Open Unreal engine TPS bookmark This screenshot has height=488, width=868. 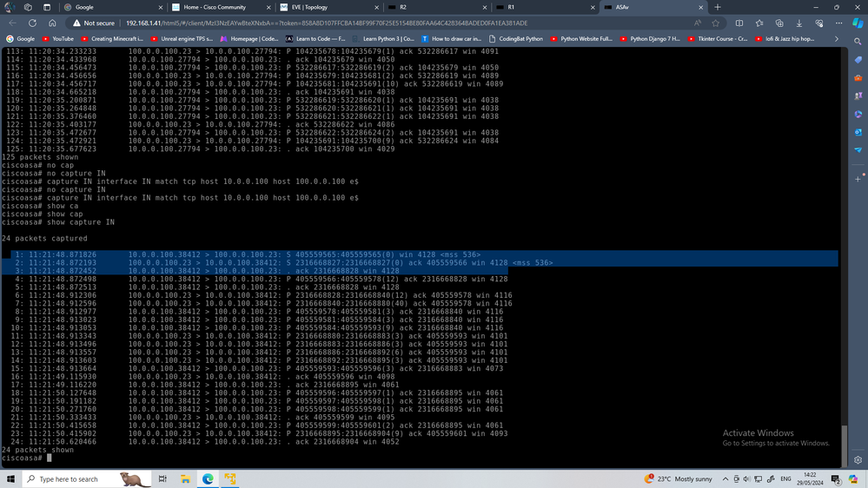(x=182, y=39)
